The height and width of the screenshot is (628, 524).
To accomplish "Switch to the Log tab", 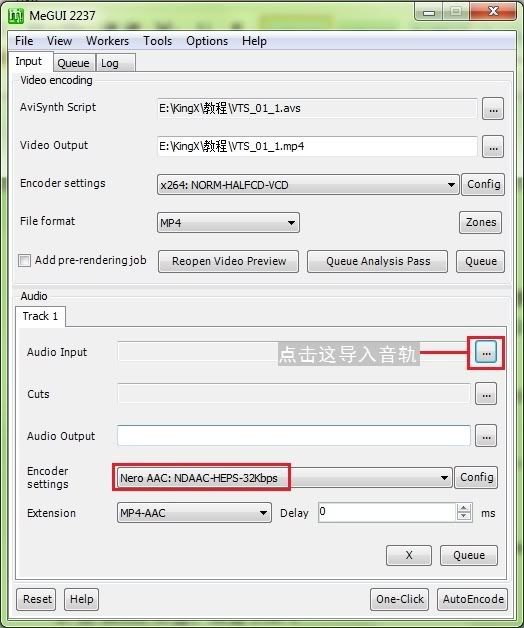I will click(x=110, y=63).
